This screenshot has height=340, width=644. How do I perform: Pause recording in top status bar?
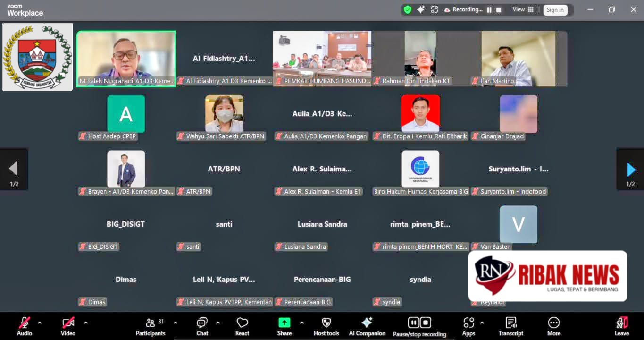[x=489, y=10]
